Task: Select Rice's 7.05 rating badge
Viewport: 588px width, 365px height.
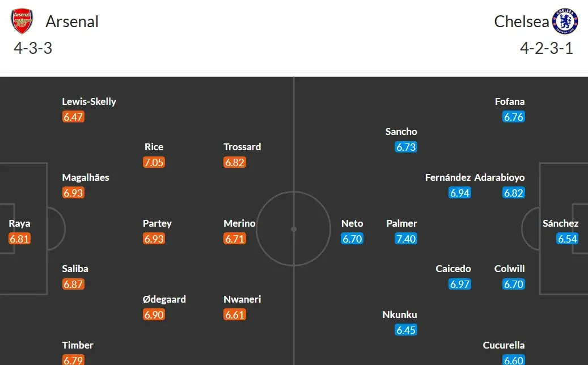Action: (154, 163)
